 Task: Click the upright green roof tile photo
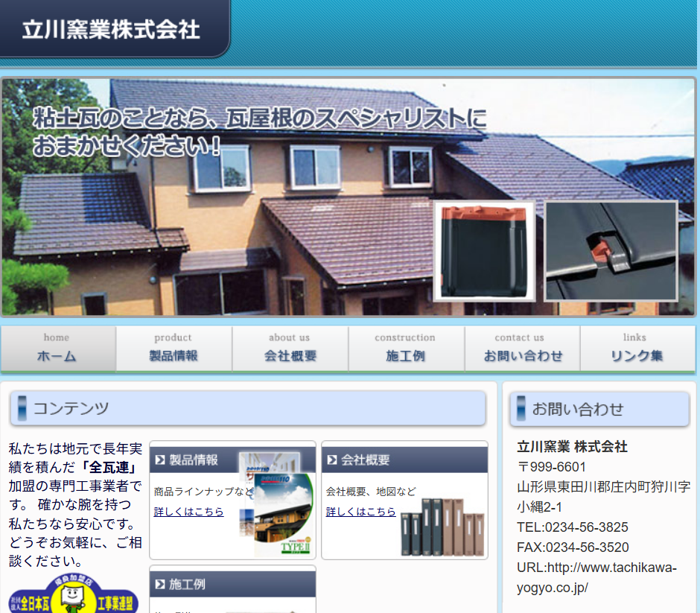pos(484,251)
